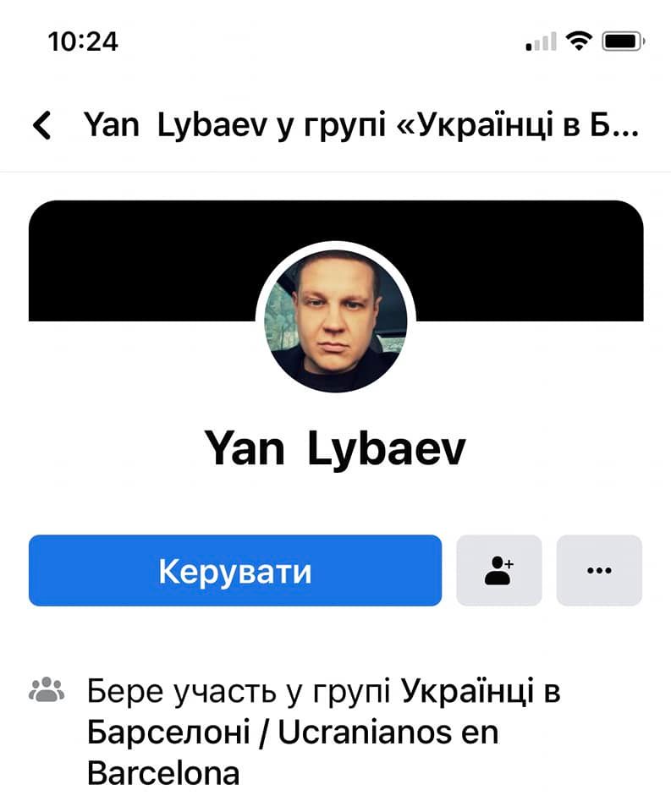
Task: Open the three-dot more options menu
Action: (x=599, y=570)
